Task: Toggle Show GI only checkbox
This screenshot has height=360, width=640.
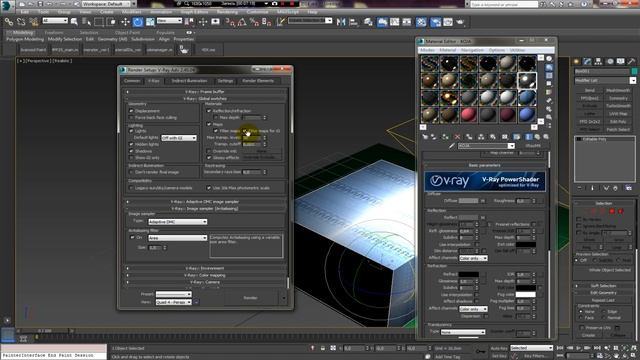Action: tap(131, 157)
